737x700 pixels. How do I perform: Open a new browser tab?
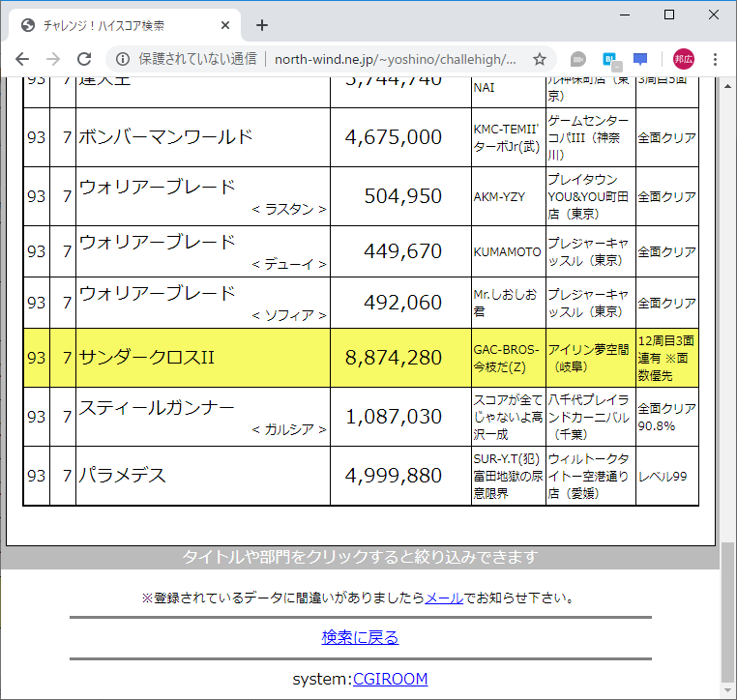click(x=262, y=25)
